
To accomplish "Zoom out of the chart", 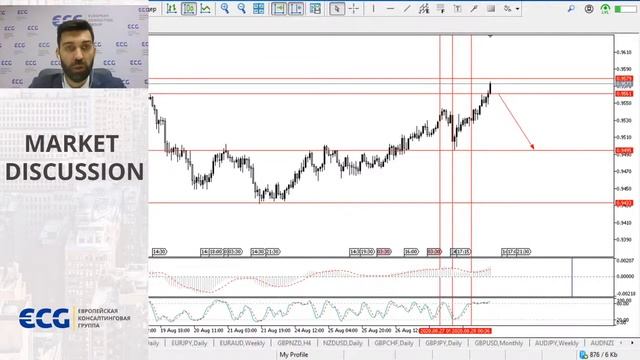I will click(x=242, y=8).
